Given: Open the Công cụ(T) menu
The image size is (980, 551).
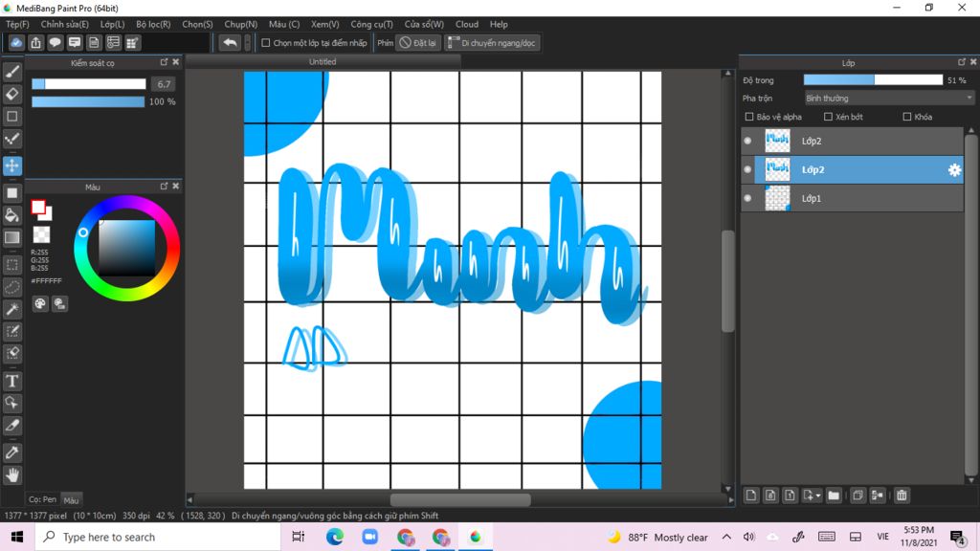Looking at the screenshot, I should click(x=372, y=24).
